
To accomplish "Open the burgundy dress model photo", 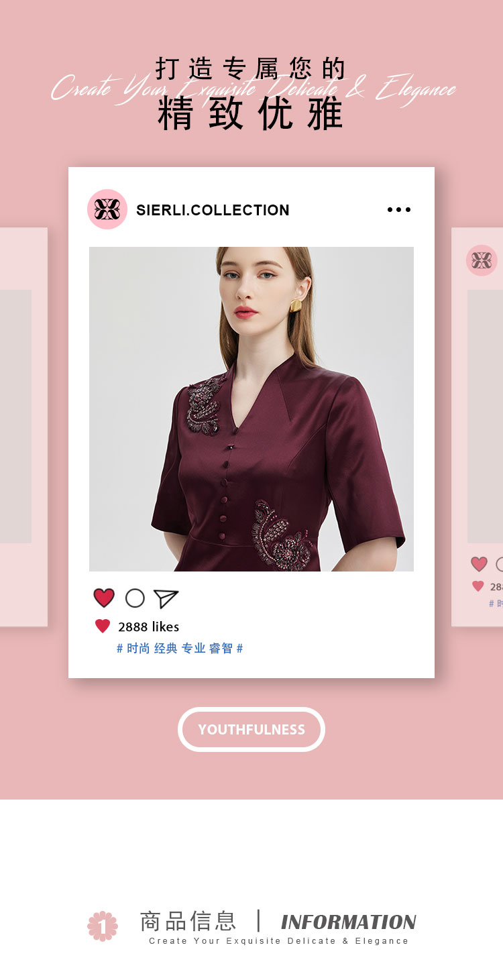I will click(251, 409).
